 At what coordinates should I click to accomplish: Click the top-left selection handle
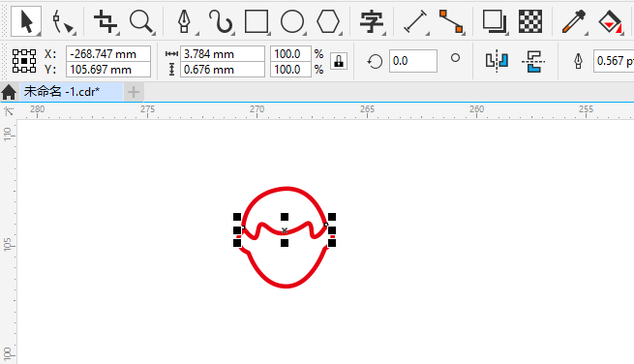[x=237, y=217]
